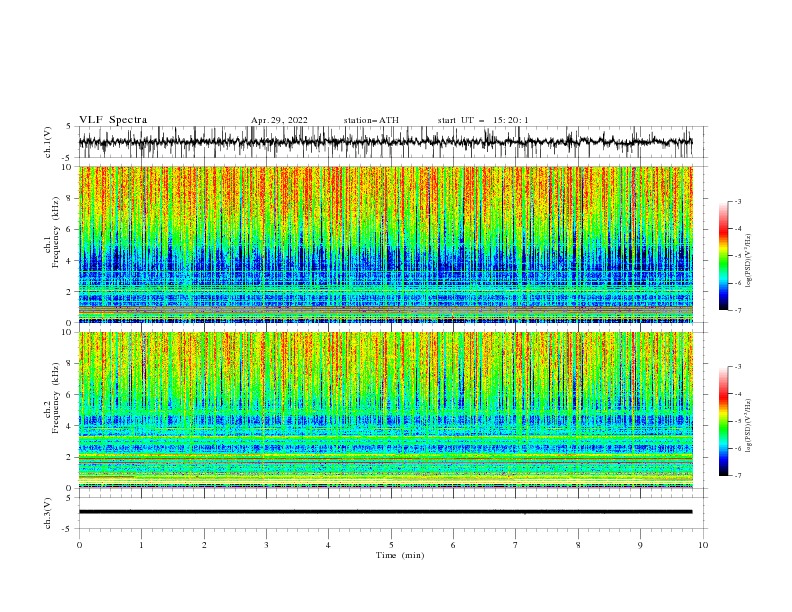This screenshot has width=792, height=612.
Task: Click the time axis tick label 0
Action: pos(79,545)
